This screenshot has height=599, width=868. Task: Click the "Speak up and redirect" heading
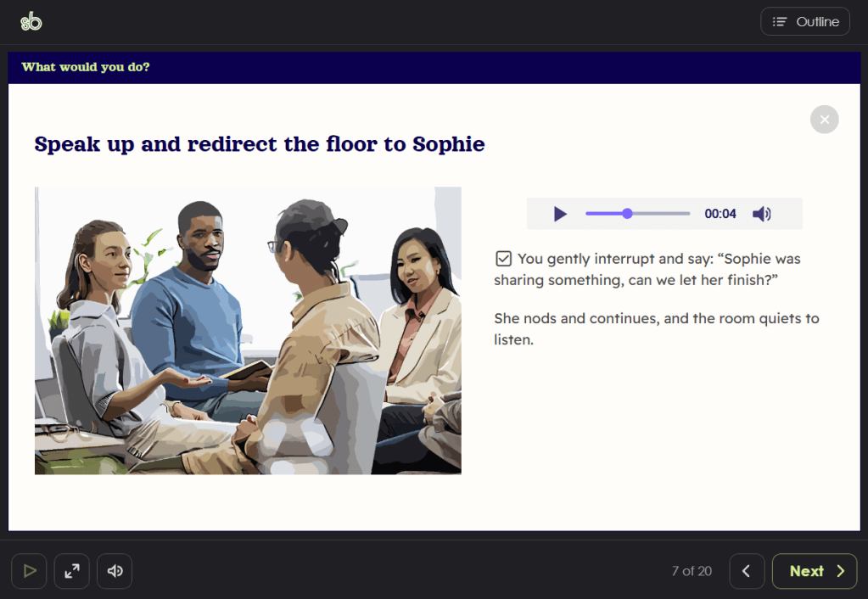(x=260, y=144)
